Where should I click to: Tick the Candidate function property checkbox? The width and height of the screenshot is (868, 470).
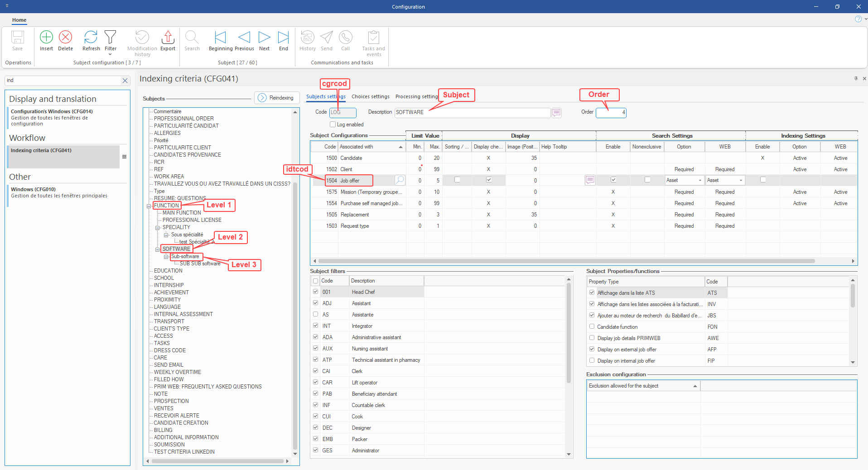pos(592,326)
